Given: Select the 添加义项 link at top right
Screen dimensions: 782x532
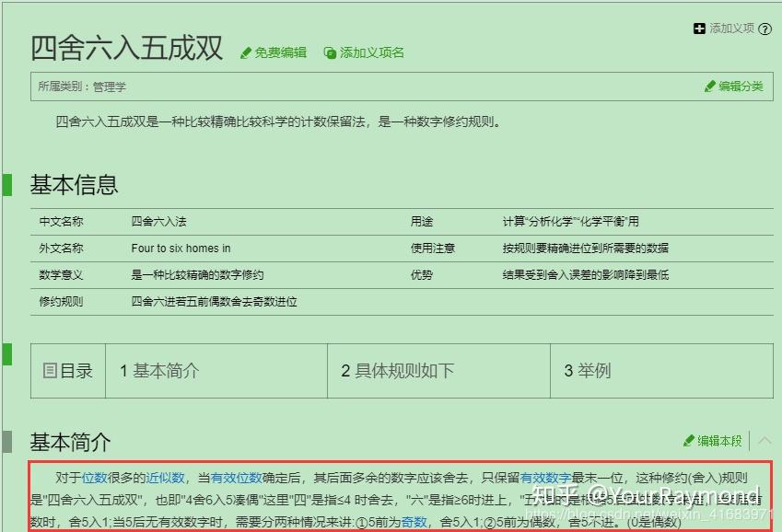Looking at the screenshot, I should click(731, 29).
